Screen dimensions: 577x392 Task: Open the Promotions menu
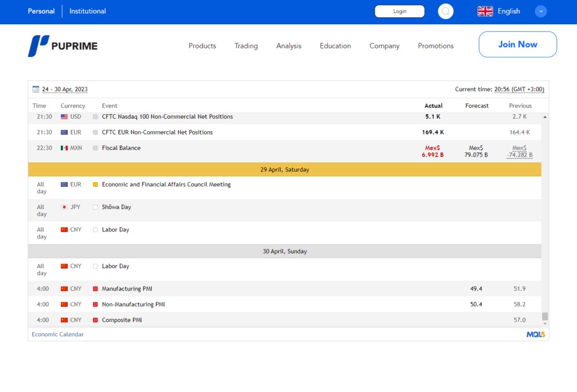(436, 46)
